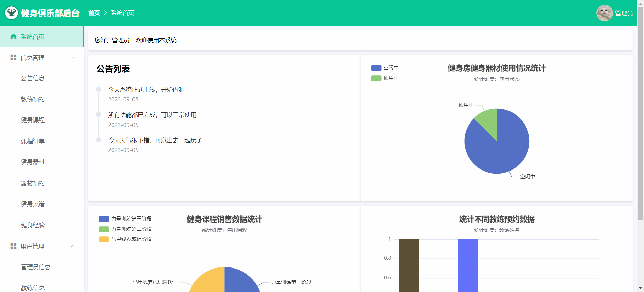Toggle the 力量训练第三阶段 legend swatch
The height and width of the screenshot is (292, 644).
pos(104,219)
